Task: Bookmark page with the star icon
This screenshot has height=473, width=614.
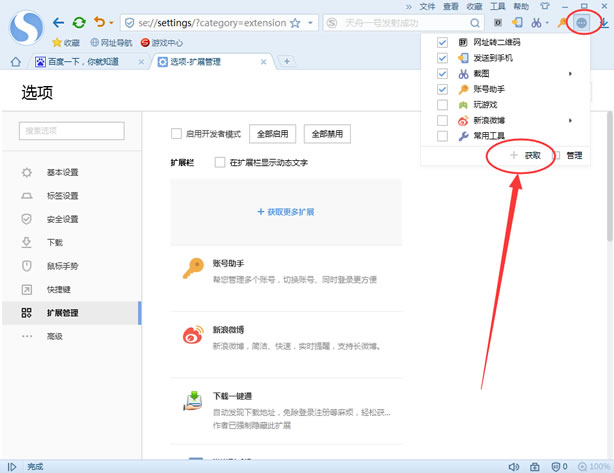Action: [295, 23]
